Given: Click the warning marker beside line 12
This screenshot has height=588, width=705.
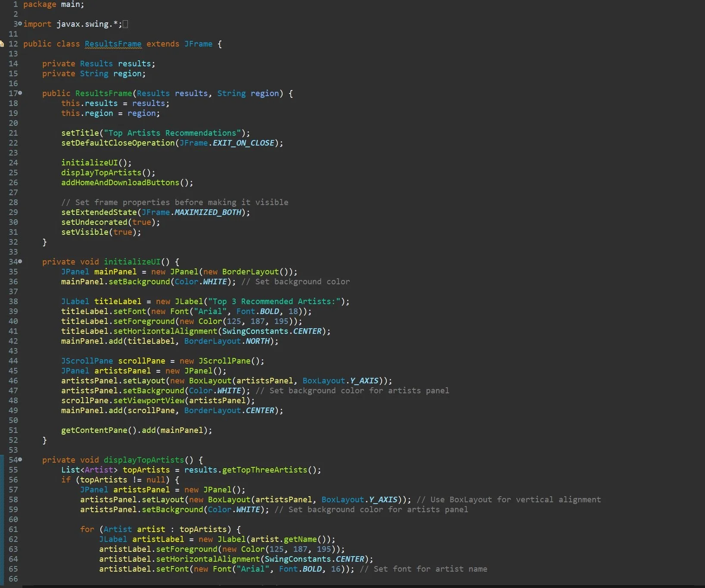Looking at the screenshot, I should click(2, 44).
